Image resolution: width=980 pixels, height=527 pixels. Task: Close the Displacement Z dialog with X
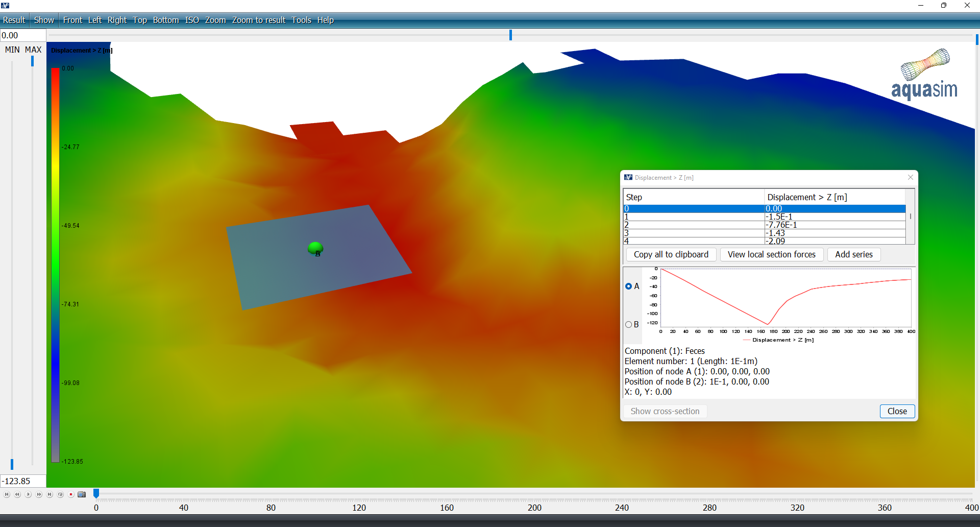tap(910, 177)
